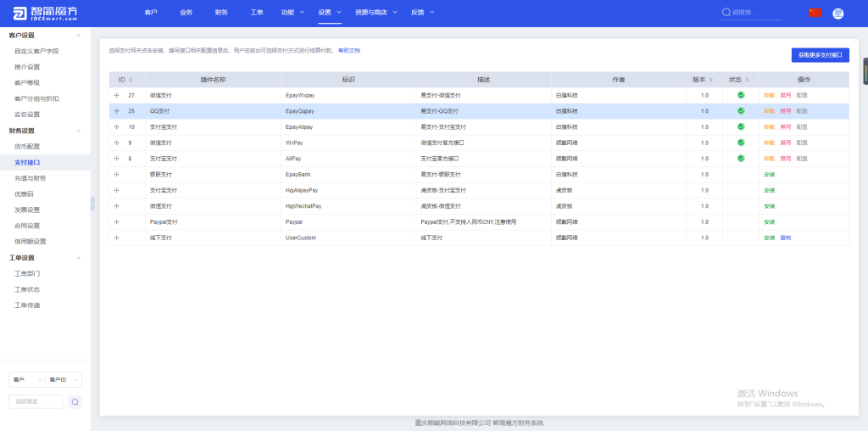Click 复制 for the UserCustom row
Screen dimensions: 868x431
[x=786, y=238]
